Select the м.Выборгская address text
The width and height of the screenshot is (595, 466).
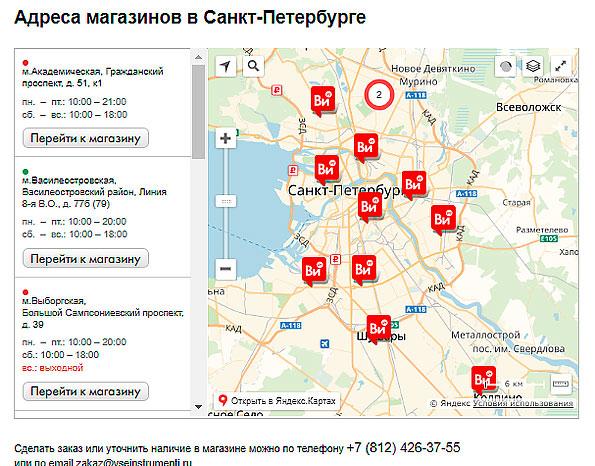(x=103, y=313)
